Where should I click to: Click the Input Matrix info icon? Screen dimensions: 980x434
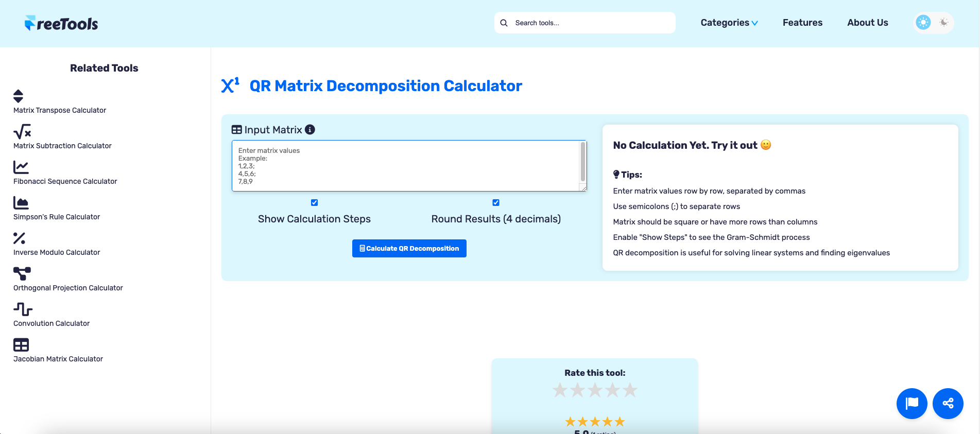(310, 130)
